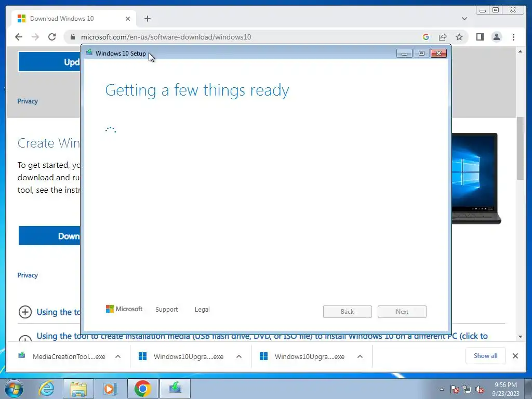Click the Microsoft logo in setup
The width and height of the screenshot is (532, 399).
(x=124, y=309)
